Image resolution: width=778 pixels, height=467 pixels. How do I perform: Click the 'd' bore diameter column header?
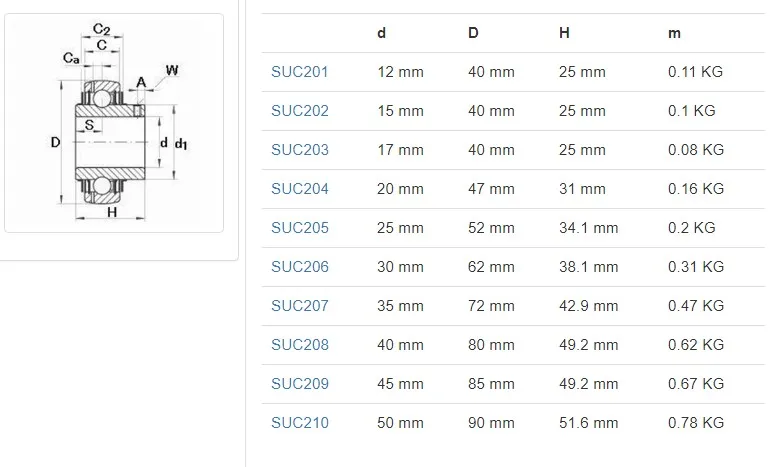[x=382, y=33]
